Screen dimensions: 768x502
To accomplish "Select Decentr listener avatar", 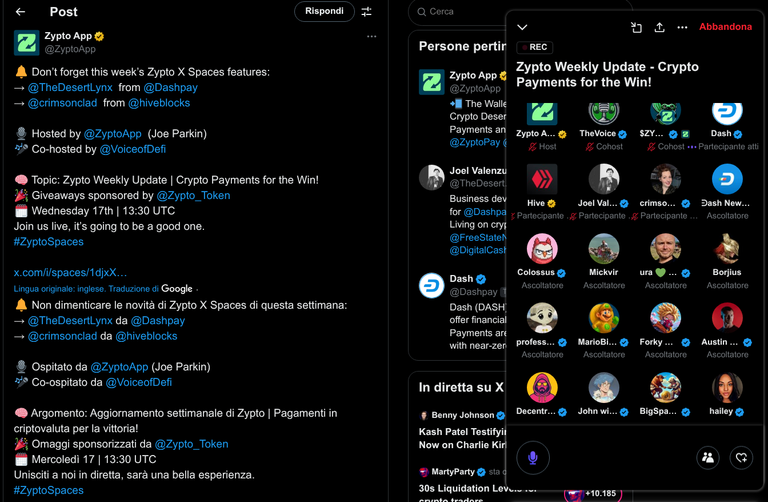I will tap(542, 387).
